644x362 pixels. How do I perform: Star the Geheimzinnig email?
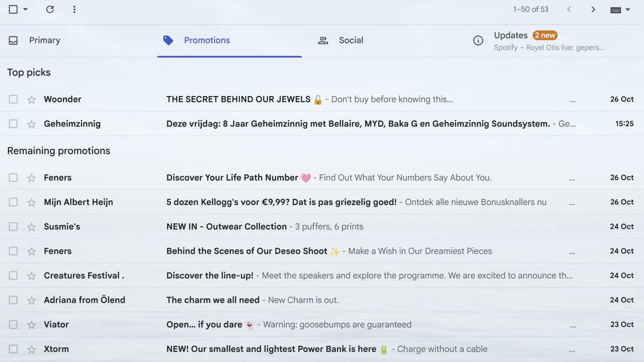pyautogui.click(x=32, y=124)
